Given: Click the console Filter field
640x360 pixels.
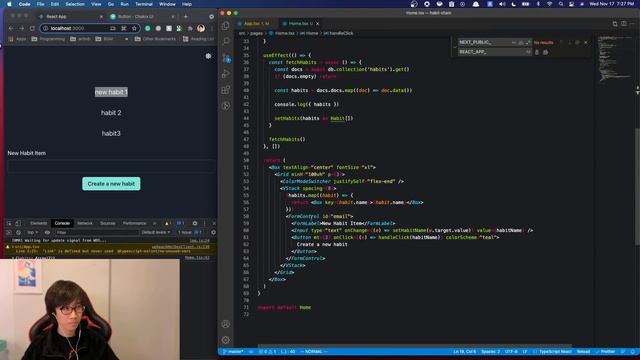Looking at the screenshot, I should click(x=96, y=232).
